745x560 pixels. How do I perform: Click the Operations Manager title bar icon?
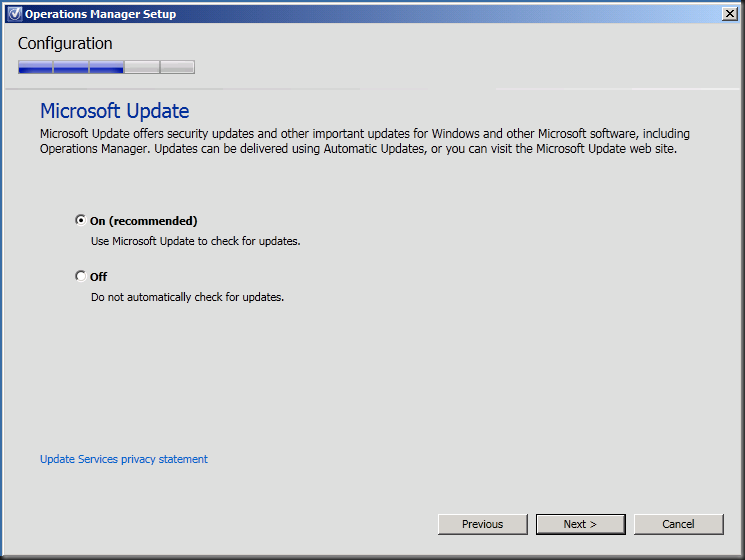(15, 14)
